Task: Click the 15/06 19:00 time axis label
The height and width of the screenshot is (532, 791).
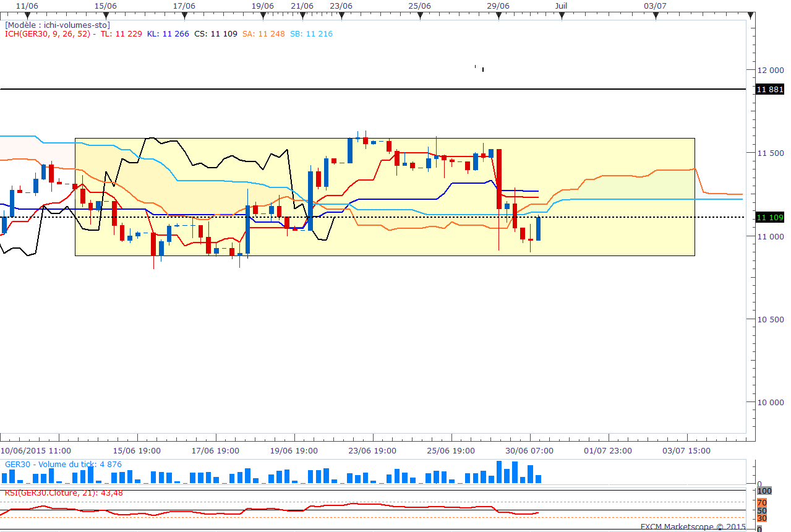Action: click(x=137, y=450)
